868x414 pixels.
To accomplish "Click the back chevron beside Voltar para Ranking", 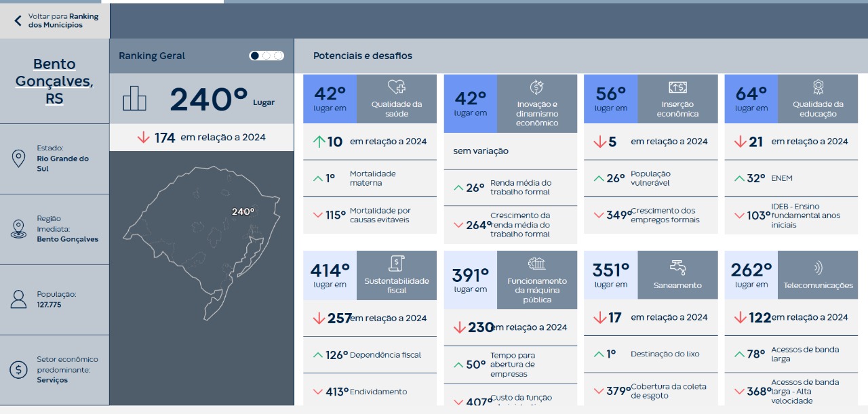I will pyautogui.click(x=18, y=21).
